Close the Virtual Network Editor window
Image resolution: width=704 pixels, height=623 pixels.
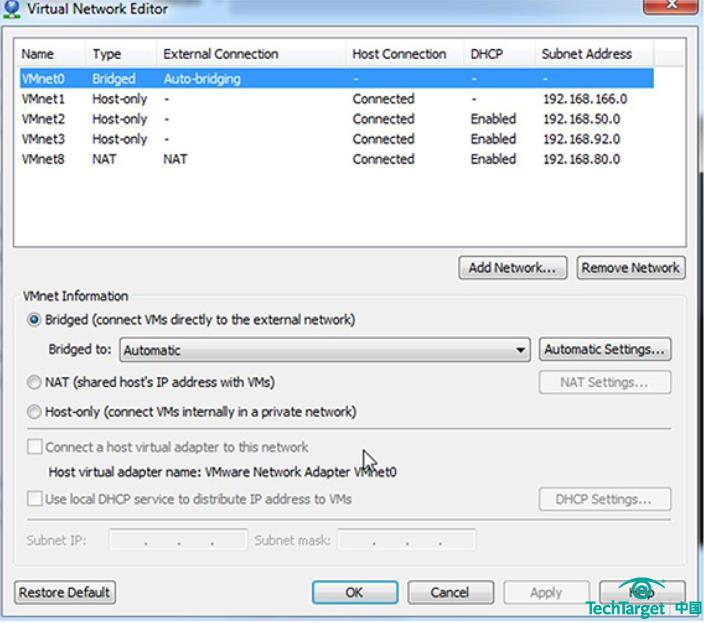[x=671, y=5]
